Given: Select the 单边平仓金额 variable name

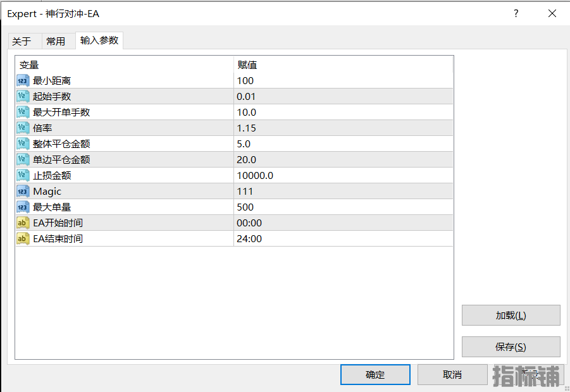Looking at the screenshot, I should pos(61,159).
